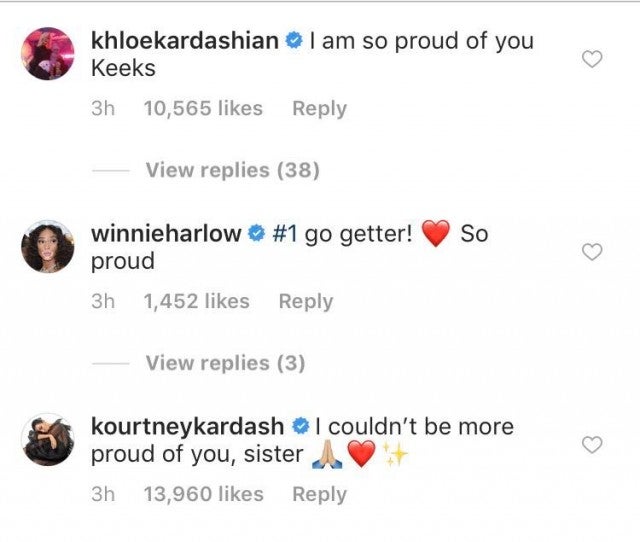Screen dimensions: 640x542
Task: Open kourtneykardash's profile picture
Action: point(47,438)
